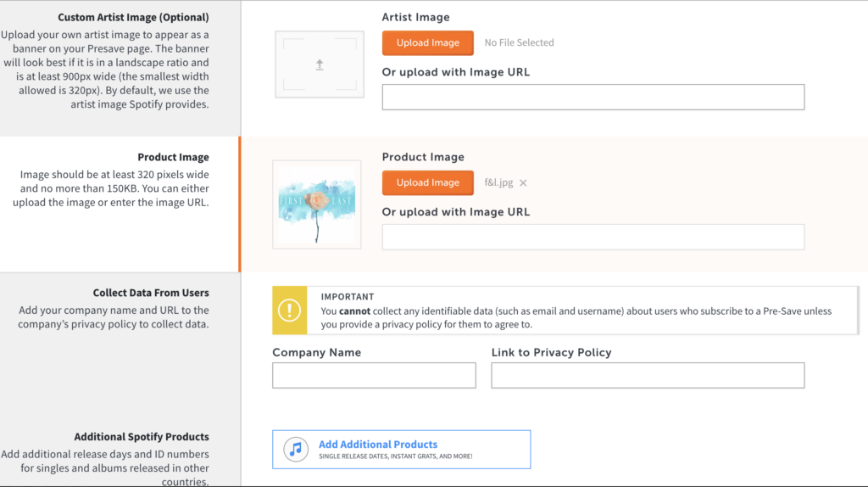Open the Add Additional Products link
Viewport: 868px width, 487px height.
click(378, 445)
